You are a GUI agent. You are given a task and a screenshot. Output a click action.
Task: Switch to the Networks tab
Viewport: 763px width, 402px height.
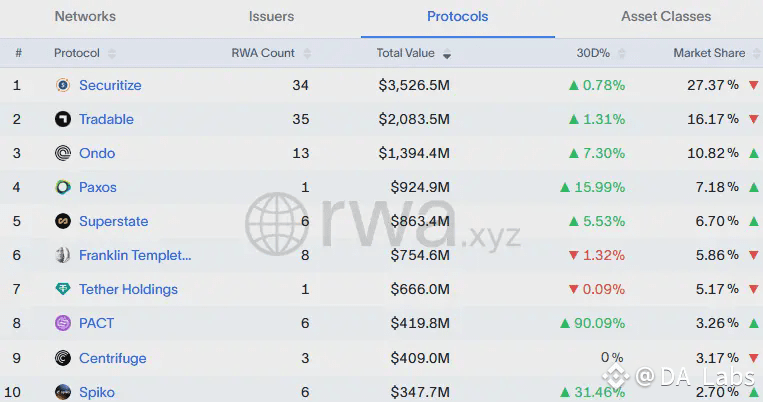[85, 16]
